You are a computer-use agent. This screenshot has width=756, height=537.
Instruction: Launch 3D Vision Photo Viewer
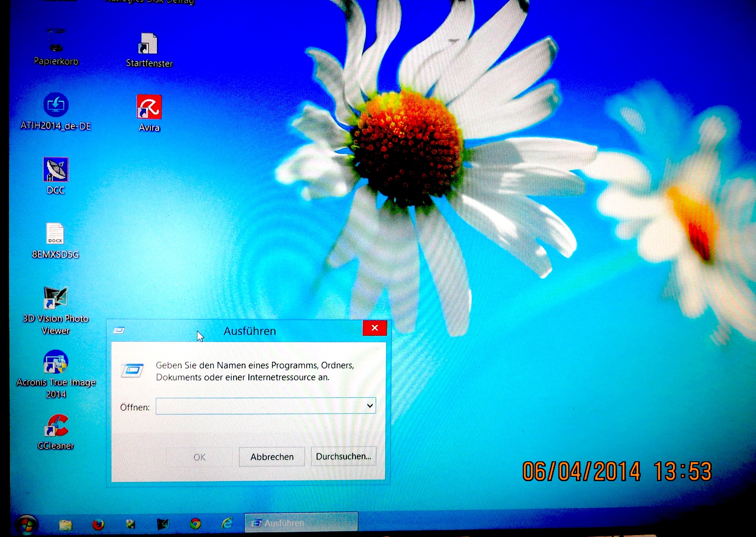(x=55, y=299)
